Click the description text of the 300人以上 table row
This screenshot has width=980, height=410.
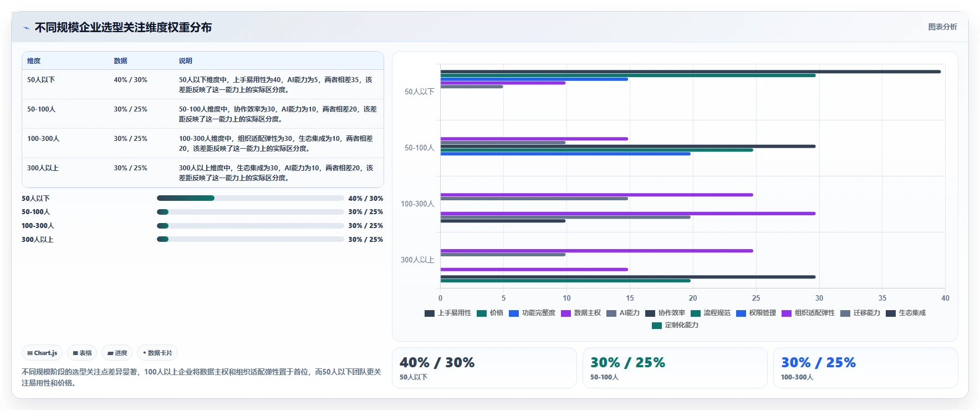[x=276, y=173]
